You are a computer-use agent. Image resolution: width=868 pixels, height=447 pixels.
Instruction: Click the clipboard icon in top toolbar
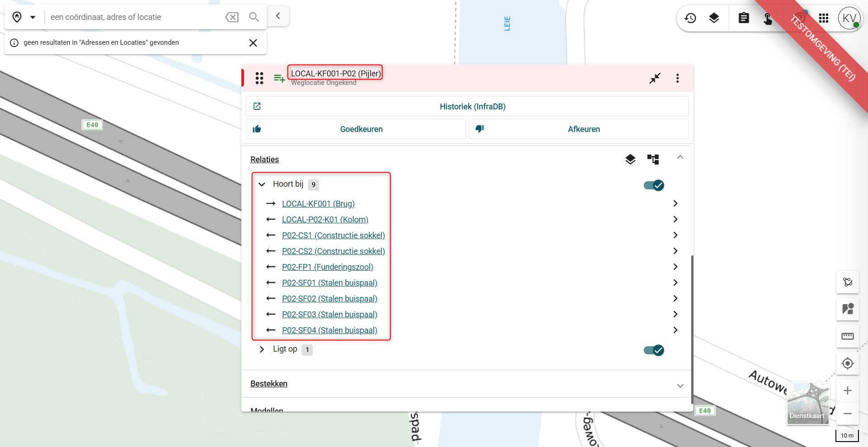point(744,18)
